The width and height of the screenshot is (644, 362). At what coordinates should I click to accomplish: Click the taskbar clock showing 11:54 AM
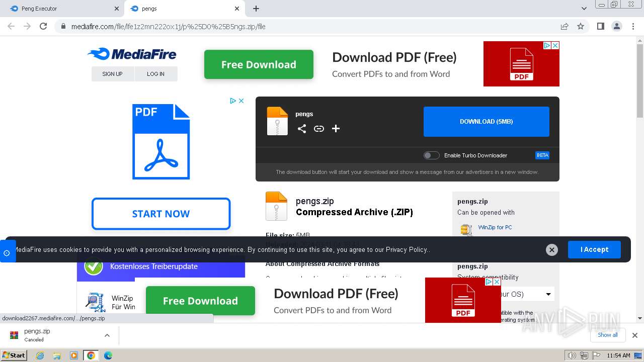point(619,355)
